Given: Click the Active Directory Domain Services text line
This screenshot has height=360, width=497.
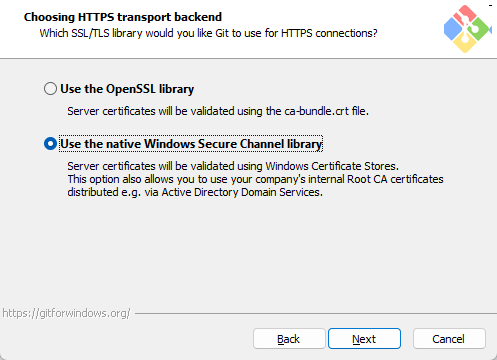Looking at the screenshot, I should coord(195,192).
